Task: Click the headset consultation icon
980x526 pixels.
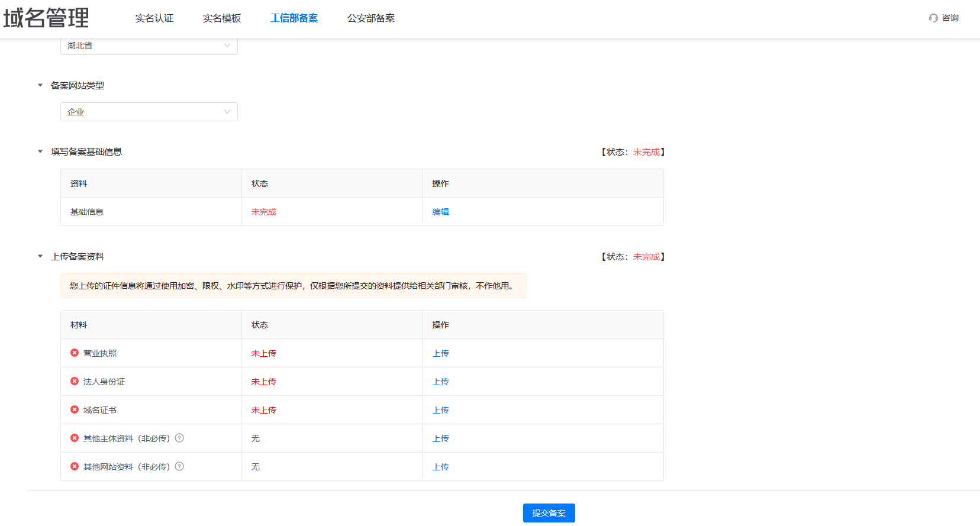Action: 933,18
